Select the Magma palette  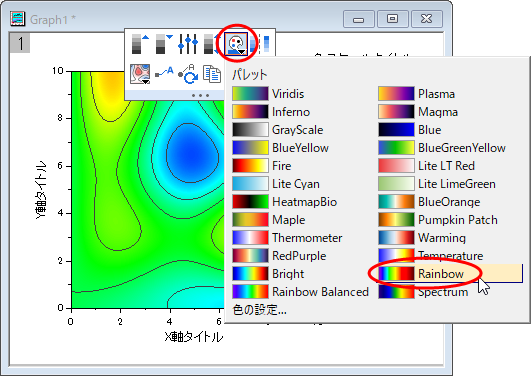(x=418, y=112)
